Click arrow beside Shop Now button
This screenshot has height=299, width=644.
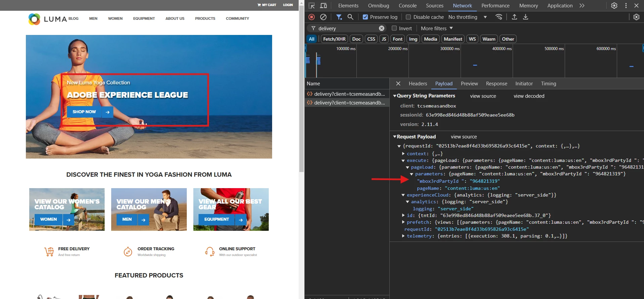(x=108, y=112)
